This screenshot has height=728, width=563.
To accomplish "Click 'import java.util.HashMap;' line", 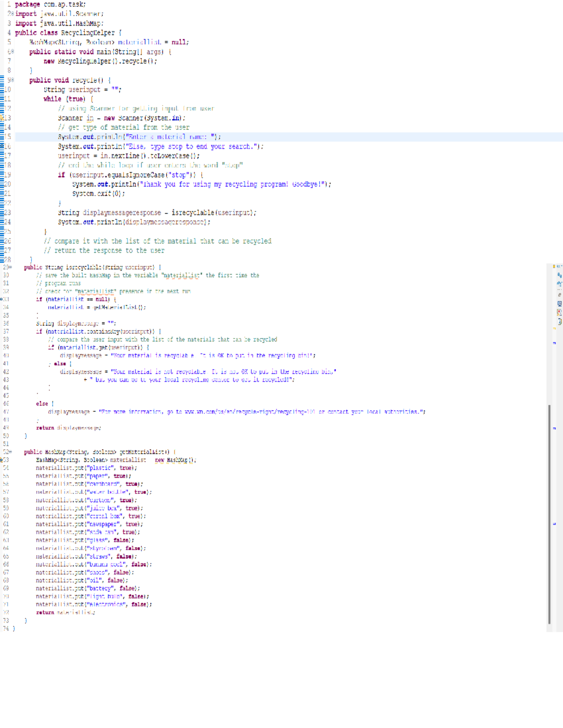I will click(x=60, y=23).
